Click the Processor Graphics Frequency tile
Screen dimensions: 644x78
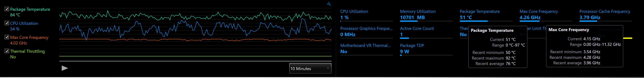366,32
